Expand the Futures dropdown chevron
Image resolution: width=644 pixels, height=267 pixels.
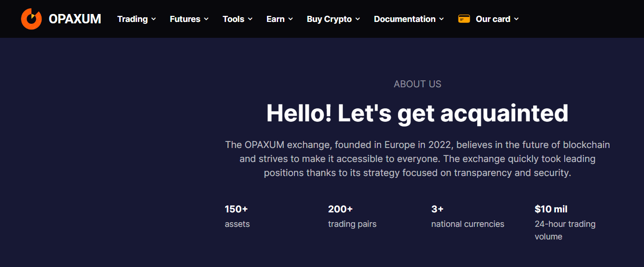(206, 19)
